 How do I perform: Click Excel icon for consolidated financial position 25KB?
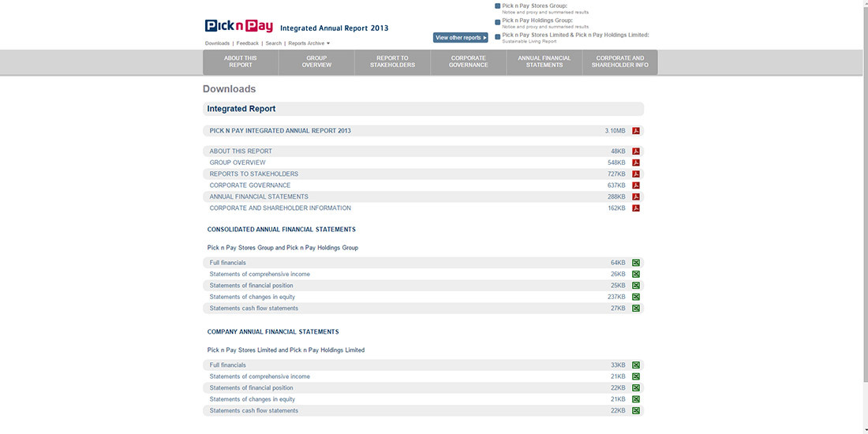tap(636, 286)
